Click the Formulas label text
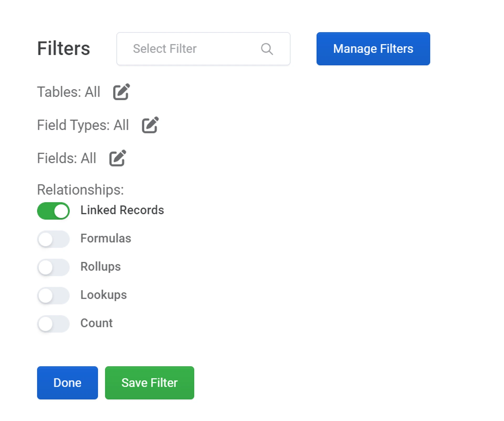Image resolution: width=504 pixels, height=421 pixels. pyautogui.click(x=106, y=238)
